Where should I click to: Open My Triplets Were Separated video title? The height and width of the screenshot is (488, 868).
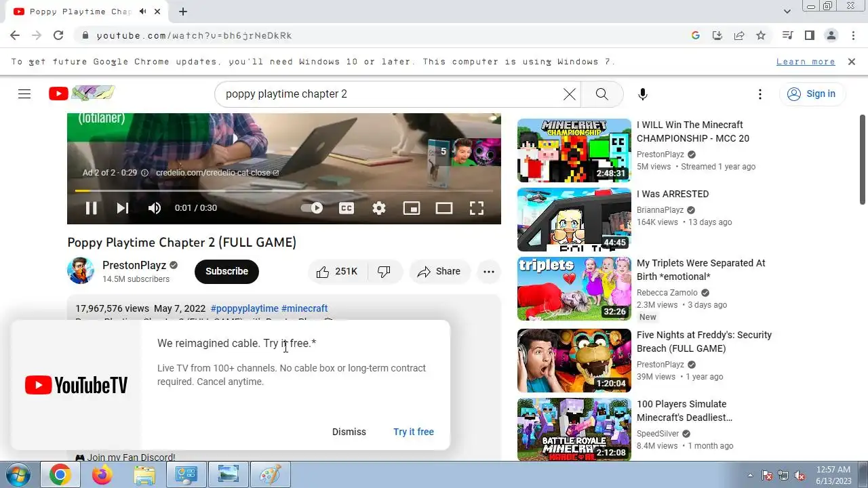tap(701, 270)
